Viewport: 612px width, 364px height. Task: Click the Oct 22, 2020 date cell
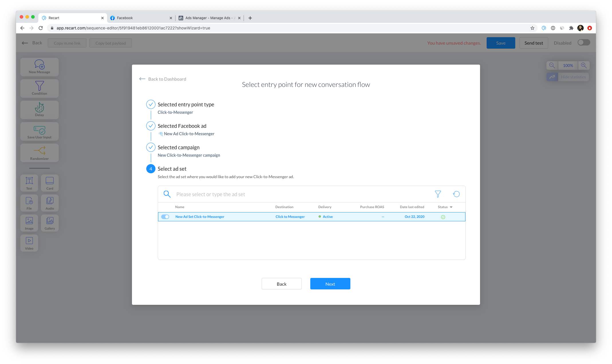(x=414, y=217)
